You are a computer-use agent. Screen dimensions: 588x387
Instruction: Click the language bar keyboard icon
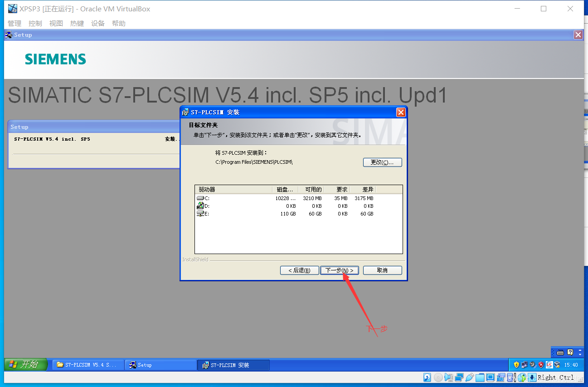tap(560, 352)
